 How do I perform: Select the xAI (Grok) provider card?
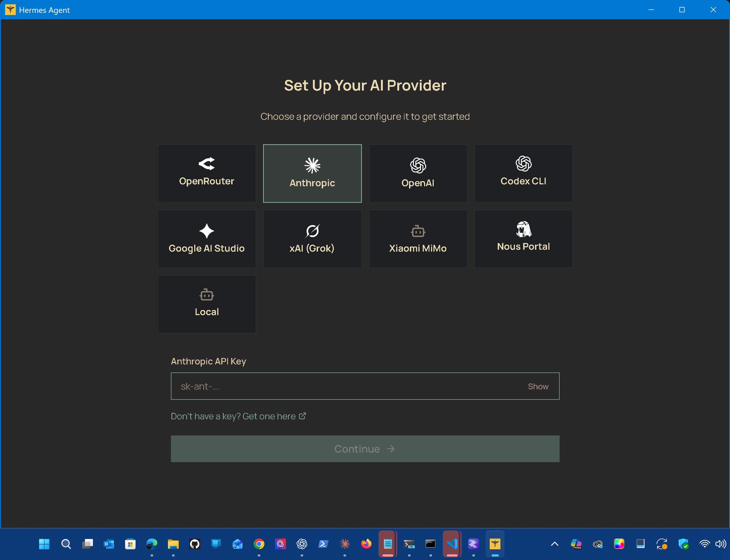pyautogui.click(x=312, y=239)
